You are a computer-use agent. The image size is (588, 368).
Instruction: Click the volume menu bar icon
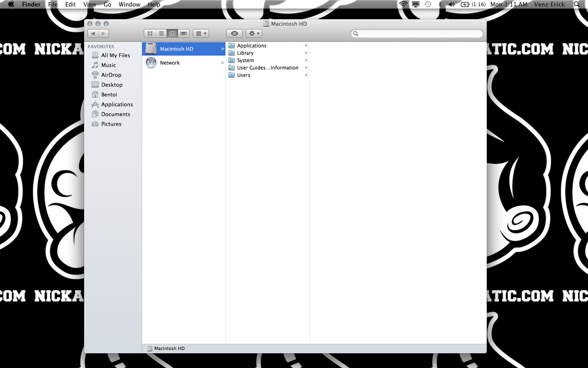tap(452, 4)
